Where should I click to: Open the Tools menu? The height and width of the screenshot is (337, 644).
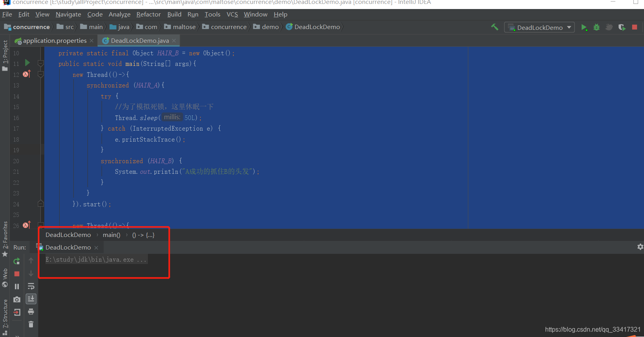tap(213, 15)
